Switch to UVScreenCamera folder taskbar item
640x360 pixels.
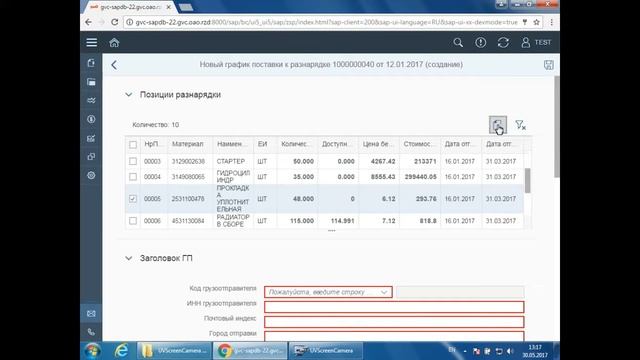pos(174,351)
